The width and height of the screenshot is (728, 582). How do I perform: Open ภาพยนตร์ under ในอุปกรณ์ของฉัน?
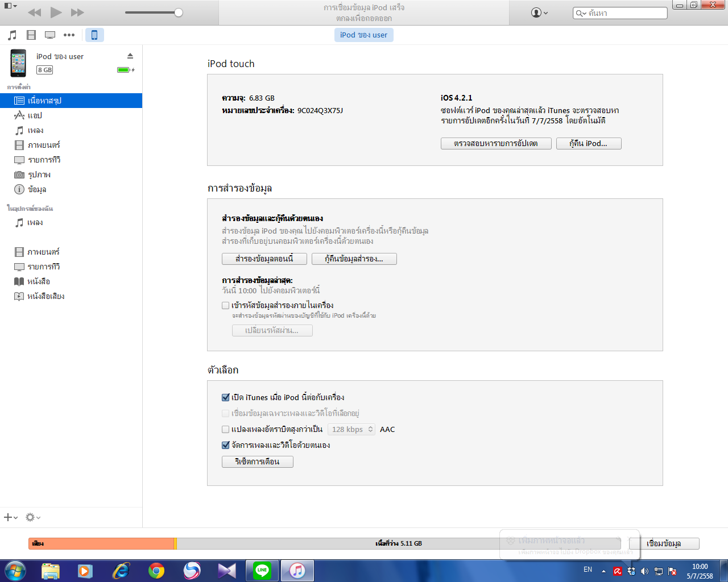(71, 252)
